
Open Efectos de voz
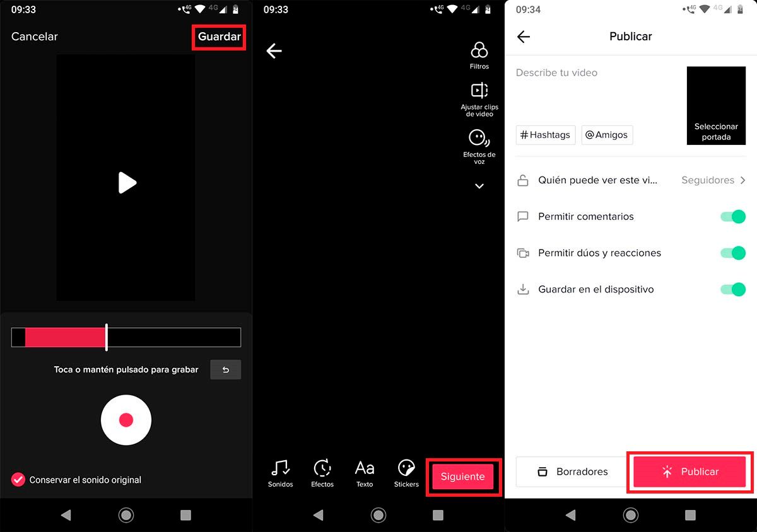click(x=479, y=147)
